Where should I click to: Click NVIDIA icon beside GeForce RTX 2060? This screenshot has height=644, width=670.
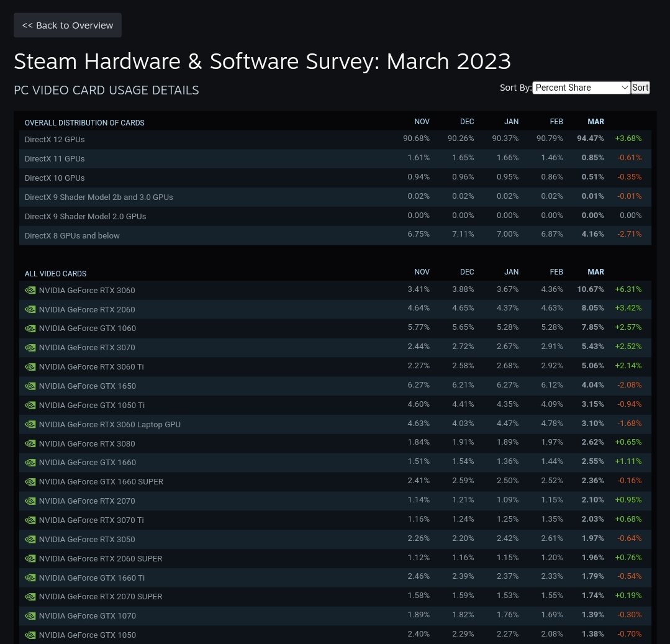[30, 309]
